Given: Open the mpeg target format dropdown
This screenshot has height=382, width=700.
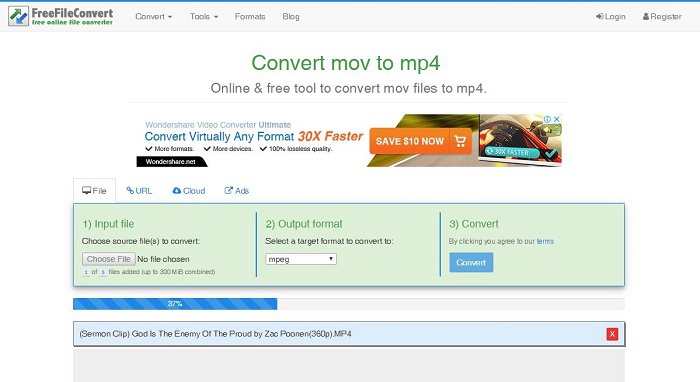Looking at the screenshot, I should (301, 259).
